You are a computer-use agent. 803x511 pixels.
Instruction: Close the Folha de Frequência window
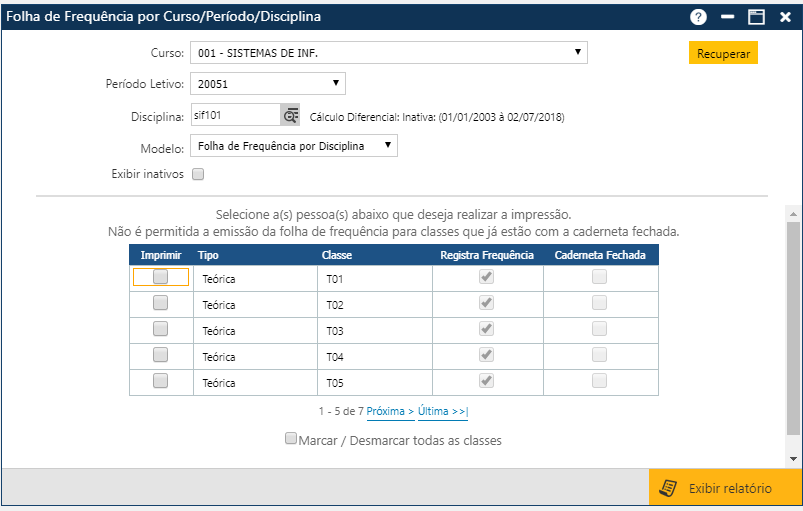tap(785, 17)
